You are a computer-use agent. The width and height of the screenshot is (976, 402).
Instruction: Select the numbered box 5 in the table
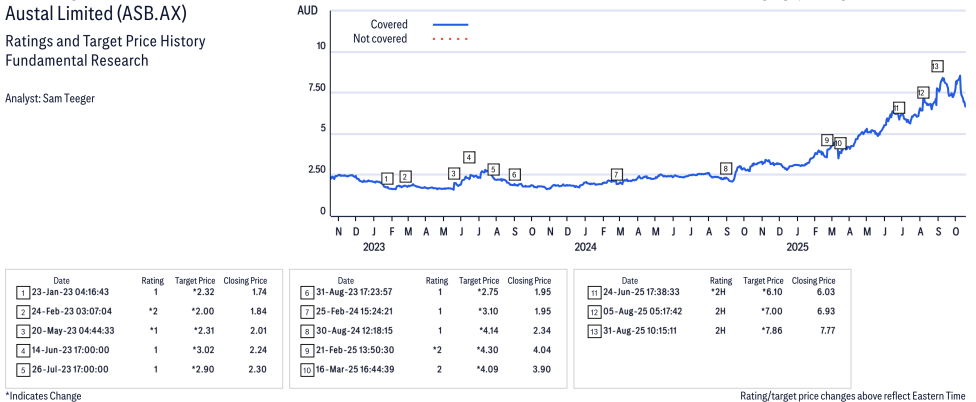[x=22, y=368]
